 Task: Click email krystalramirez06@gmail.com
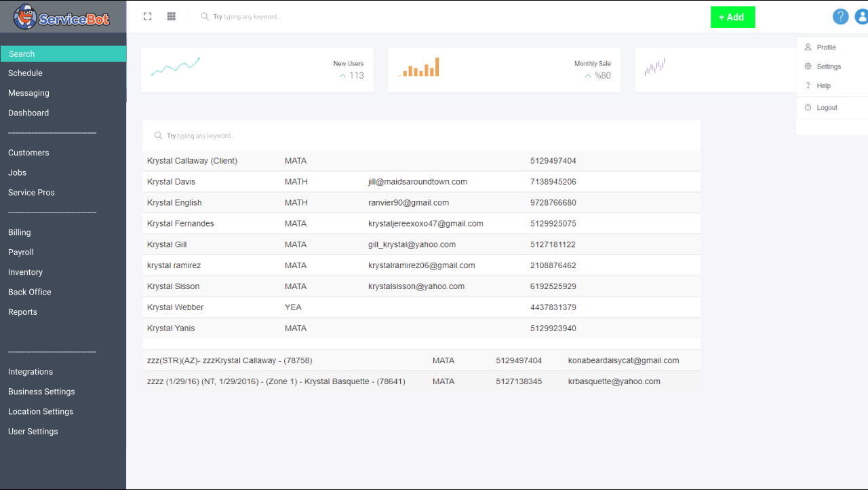(422, 265)
